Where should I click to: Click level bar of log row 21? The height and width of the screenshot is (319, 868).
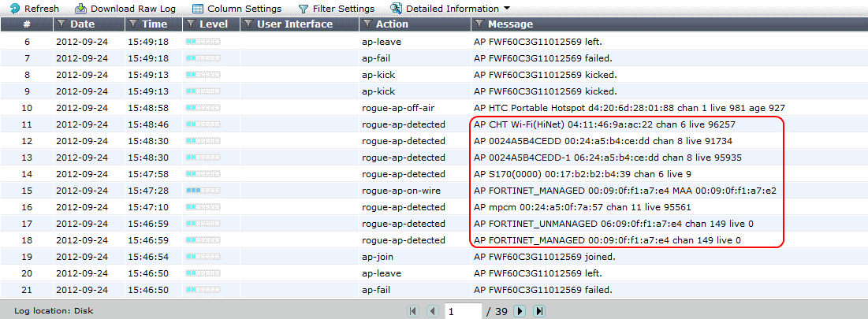click(x=203, y=291)
